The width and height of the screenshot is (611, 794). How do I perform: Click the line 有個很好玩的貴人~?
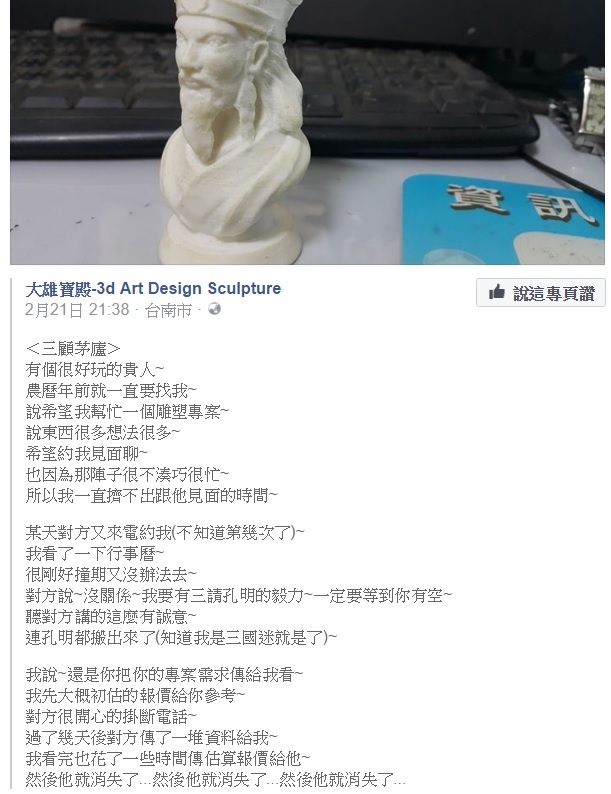[95, 370]
